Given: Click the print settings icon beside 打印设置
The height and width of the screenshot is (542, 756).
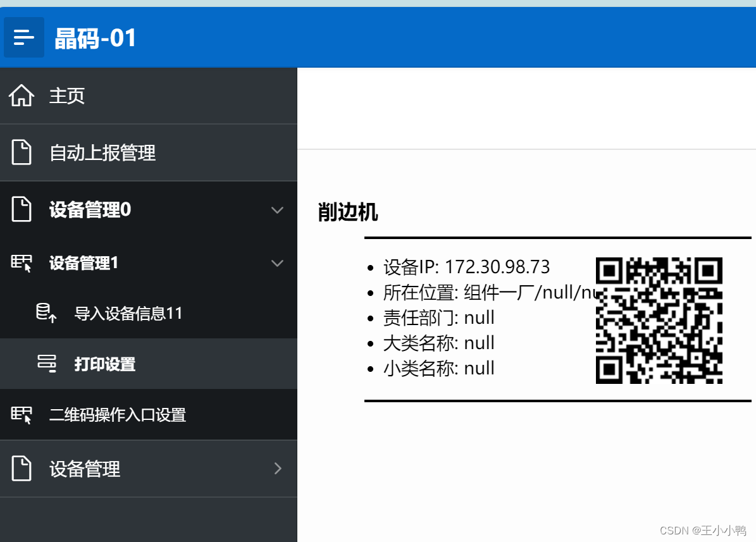Looking at the screenshot, I should [47, 364].
